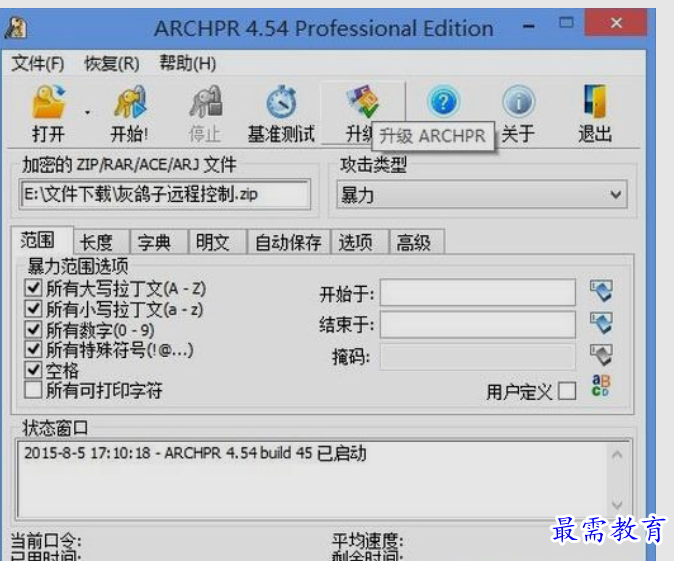
Task: Click the icon beside the 掩码 field
Action: (x=601, y=355)
